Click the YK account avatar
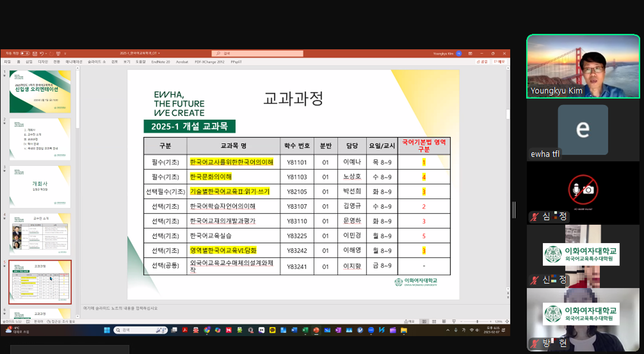 (x=459, y=53)
